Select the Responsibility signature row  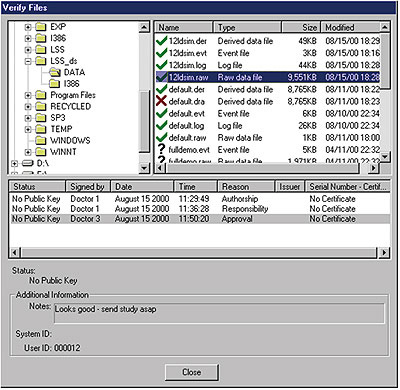pos(200,209)
